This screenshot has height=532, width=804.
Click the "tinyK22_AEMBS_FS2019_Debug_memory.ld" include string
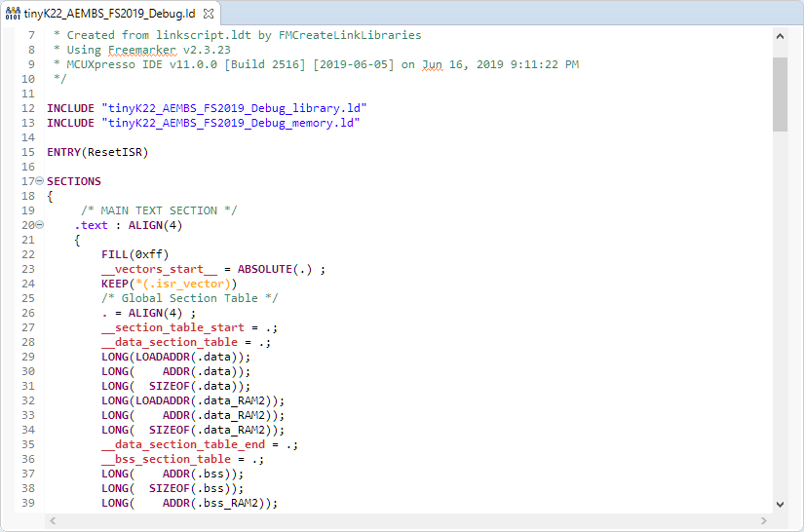tap(231, 123)
